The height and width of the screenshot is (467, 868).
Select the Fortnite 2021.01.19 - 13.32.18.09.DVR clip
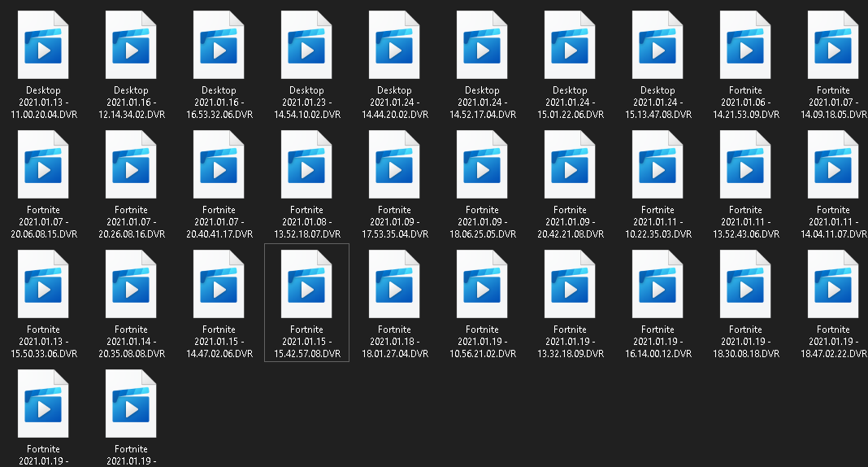click(x=570, y=304)
